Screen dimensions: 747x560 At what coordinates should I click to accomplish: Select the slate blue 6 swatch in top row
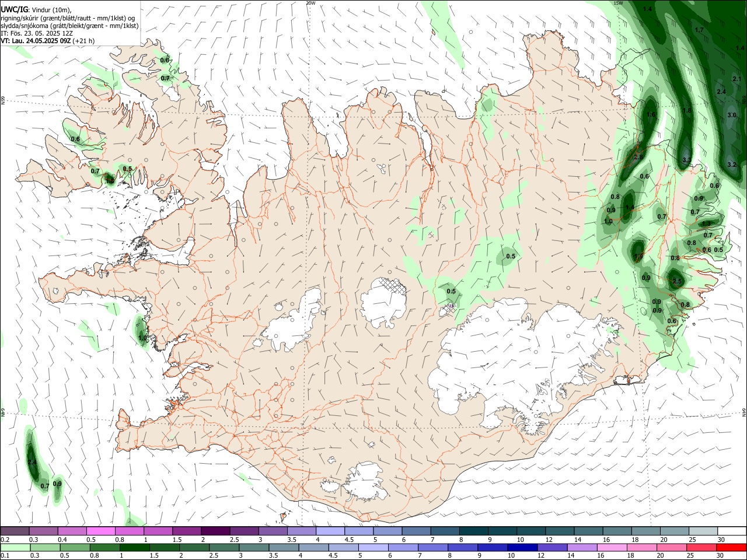click(416, 531)
